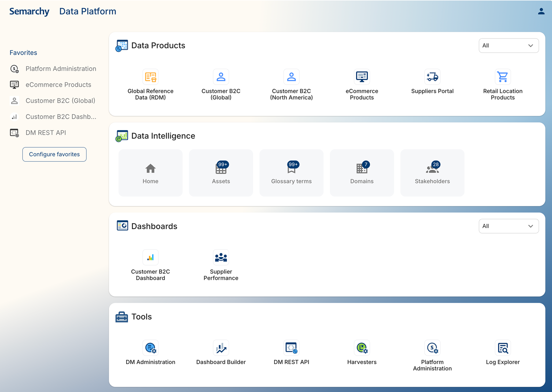Open Stakeholders tile with 28 badge
The width and height of the screenshot is (552, 392).
click(432, 173)
